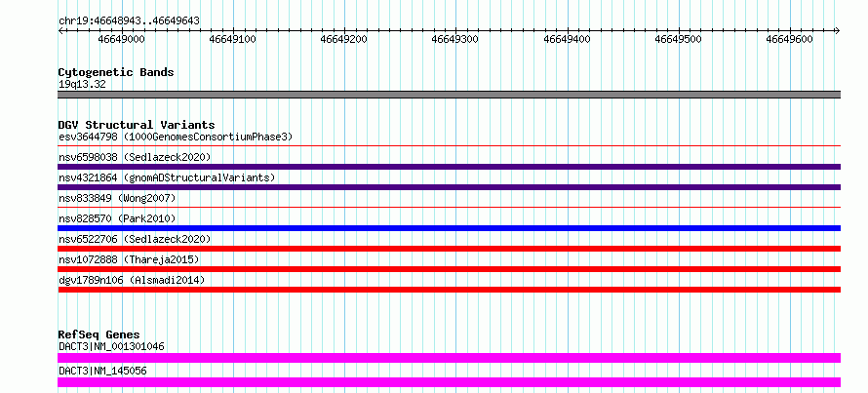Click the red bar under nsv1072888
The image size is (868, 393).
coord(450,269)
